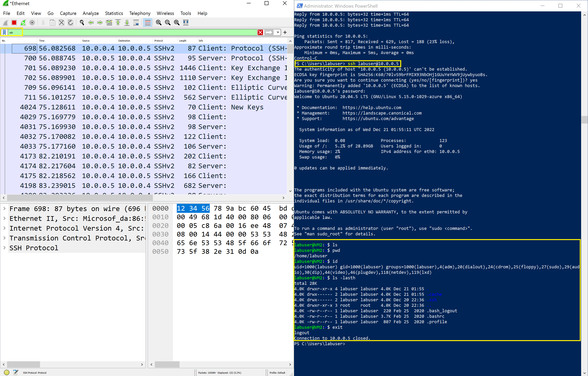588x376 pixels.
Task: Click Profile: Default in status bar
Action: (277, 373)
